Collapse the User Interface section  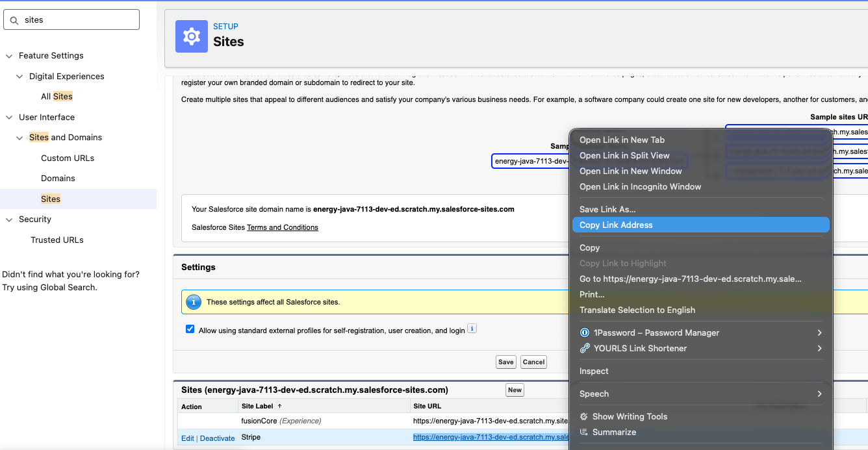click(9, 118)
